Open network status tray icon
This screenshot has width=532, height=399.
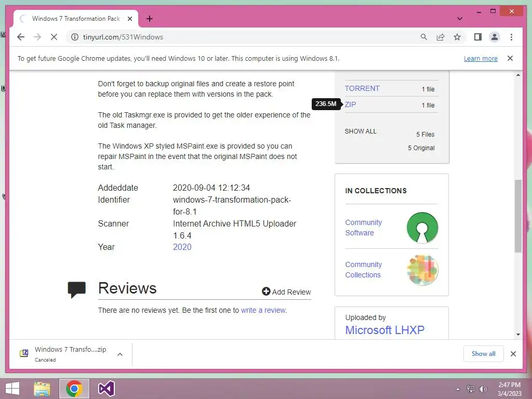(470, 389)
